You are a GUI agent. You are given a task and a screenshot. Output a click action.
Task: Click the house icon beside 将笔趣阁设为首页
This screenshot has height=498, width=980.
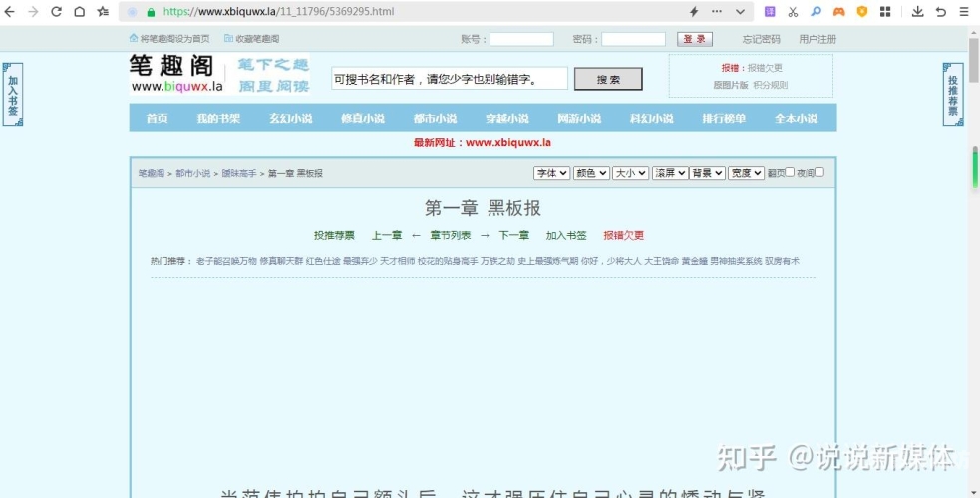click(134, 38)
